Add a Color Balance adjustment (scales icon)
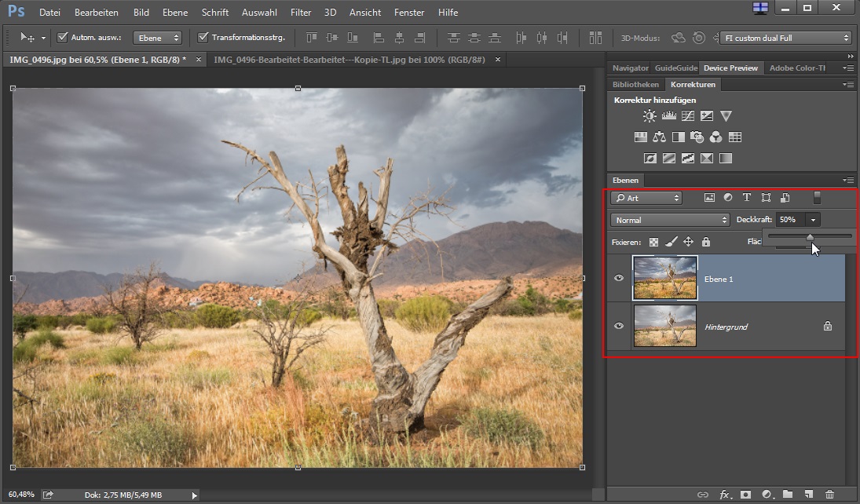The image size is (860, 504). coord(659,137)
